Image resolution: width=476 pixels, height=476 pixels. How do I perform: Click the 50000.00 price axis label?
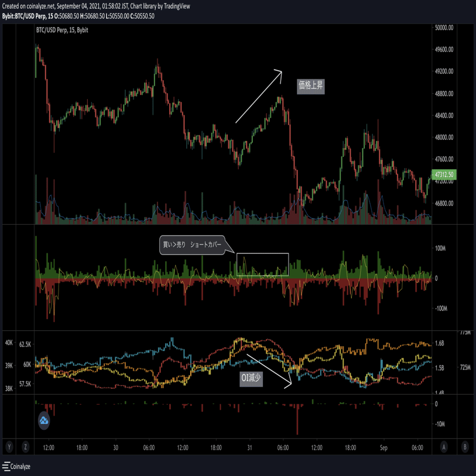(x=444, y=28)
